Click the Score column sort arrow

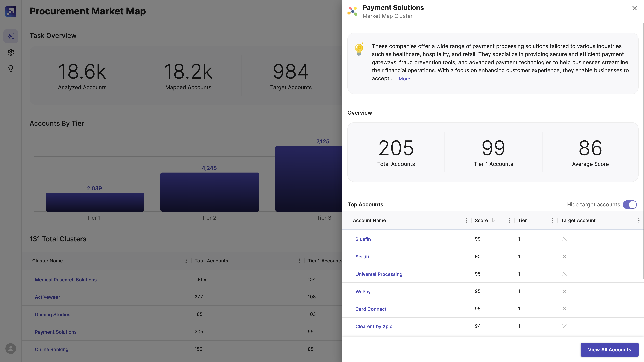click(493, 220)
